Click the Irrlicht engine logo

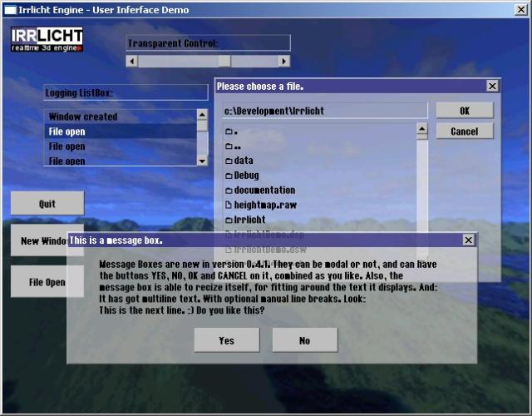point(47,39)
